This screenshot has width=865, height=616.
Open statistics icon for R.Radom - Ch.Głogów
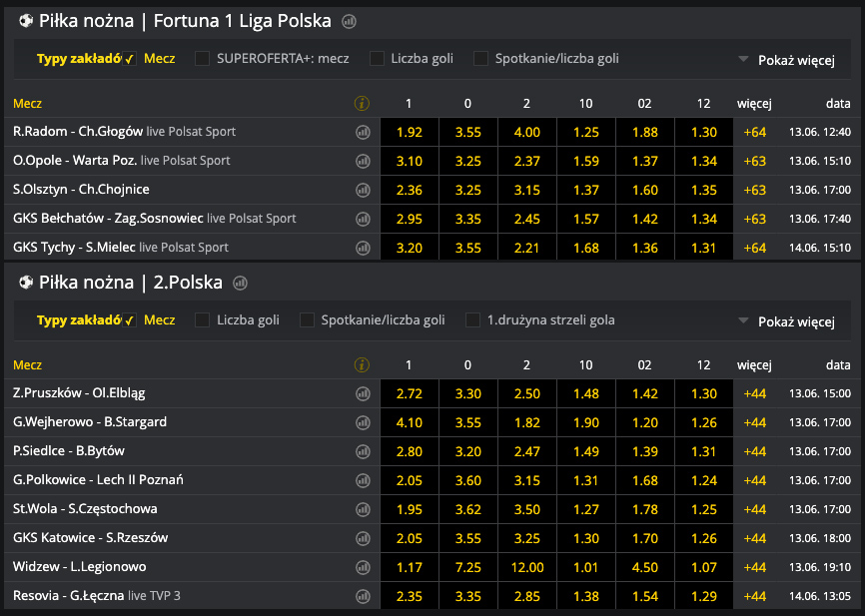click(362, 132)
